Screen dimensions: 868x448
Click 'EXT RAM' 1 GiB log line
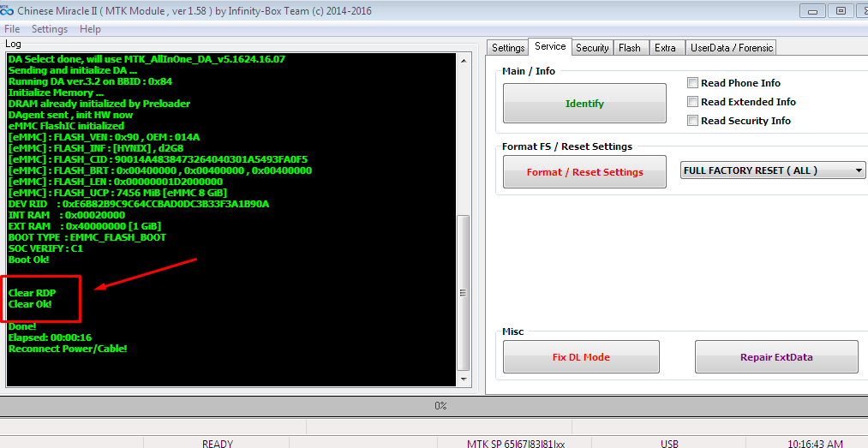[85, 226]
